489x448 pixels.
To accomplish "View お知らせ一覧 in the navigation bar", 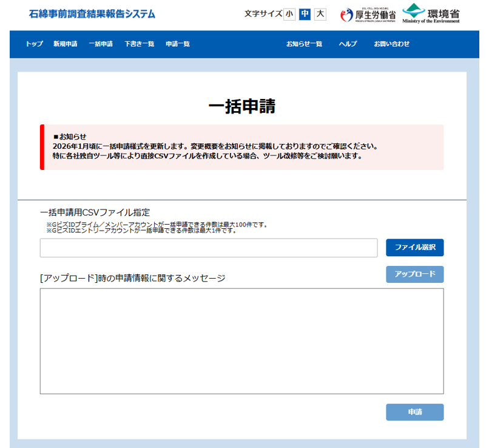I will point(304,44).
